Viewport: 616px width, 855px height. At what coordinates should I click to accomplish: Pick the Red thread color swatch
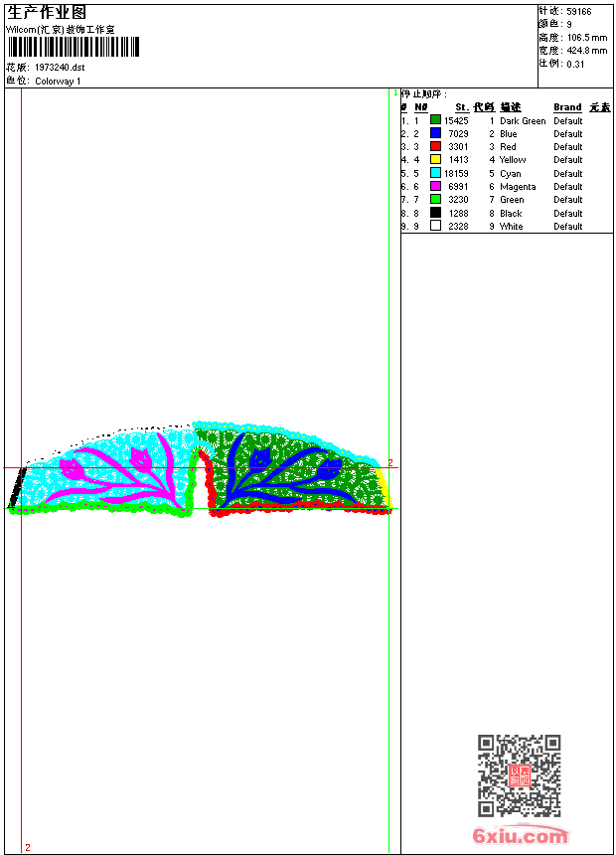(435, 146)
